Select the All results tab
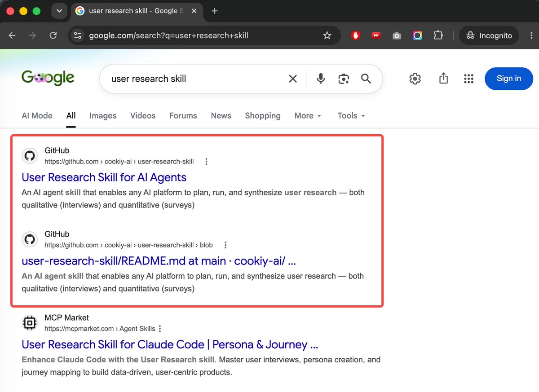539x392 pixels. coord(71,115)
